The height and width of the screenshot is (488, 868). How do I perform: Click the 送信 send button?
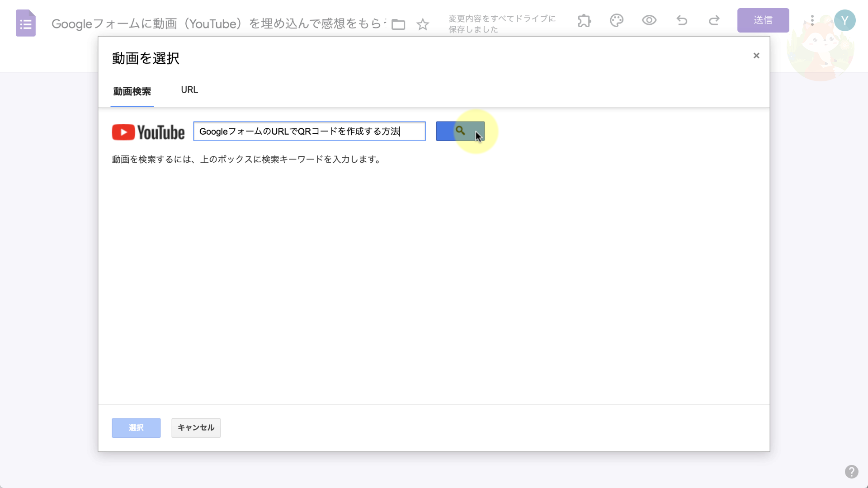[763, 20]
